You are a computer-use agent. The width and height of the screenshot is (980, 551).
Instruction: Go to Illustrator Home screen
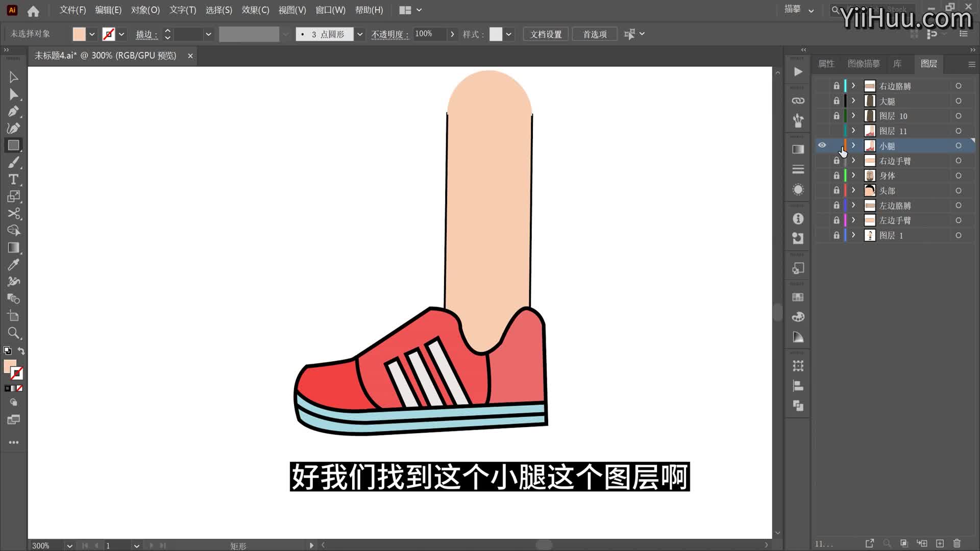tap(33, 11)
